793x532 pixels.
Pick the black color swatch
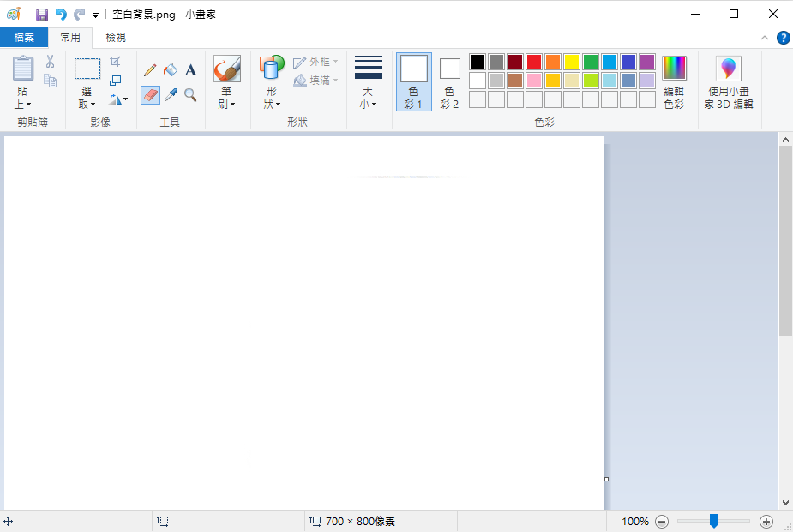(x=477, y=62)
